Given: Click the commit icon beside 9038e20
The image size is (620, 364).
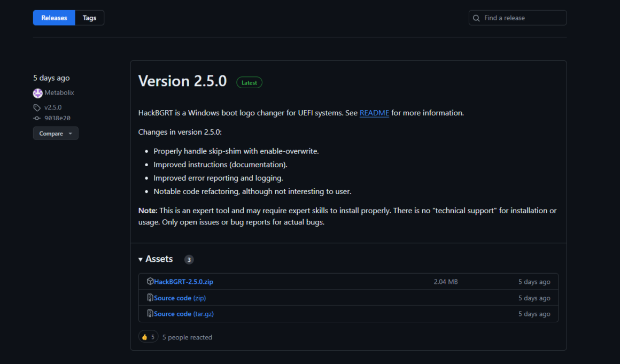Looking at the screenshot, I should tap(37, 118).
